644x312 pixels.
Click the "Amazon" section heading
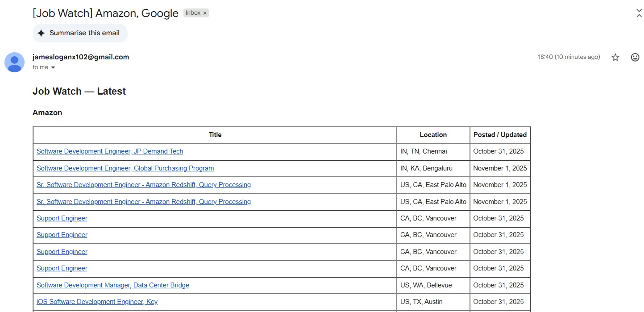coord(47,113)
